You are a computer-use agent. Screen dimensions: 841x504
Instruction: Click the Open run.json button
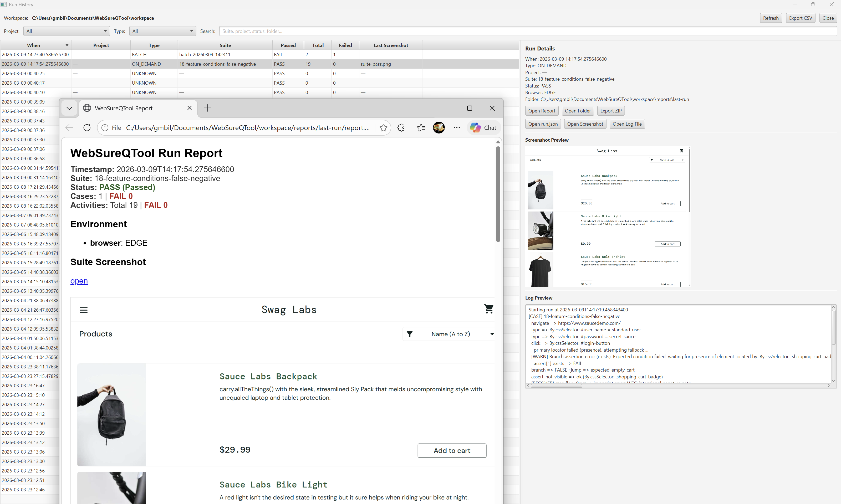click(x=543, y=124)
